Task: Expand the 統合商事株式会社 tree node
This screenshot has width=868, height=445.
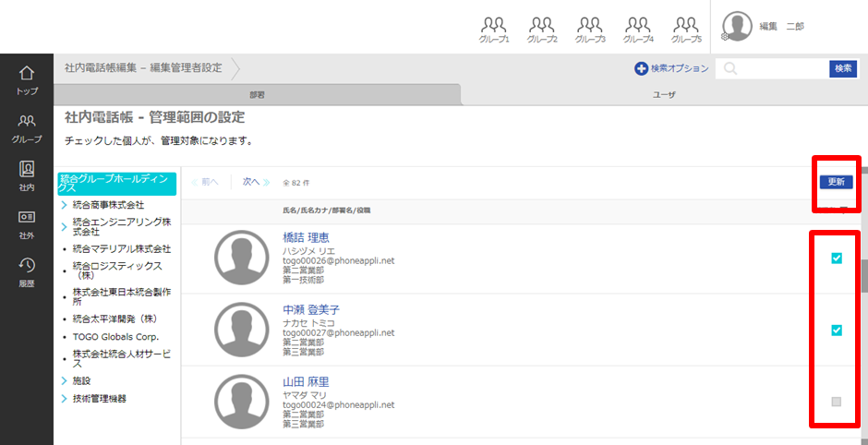Action: coord(65,205)
